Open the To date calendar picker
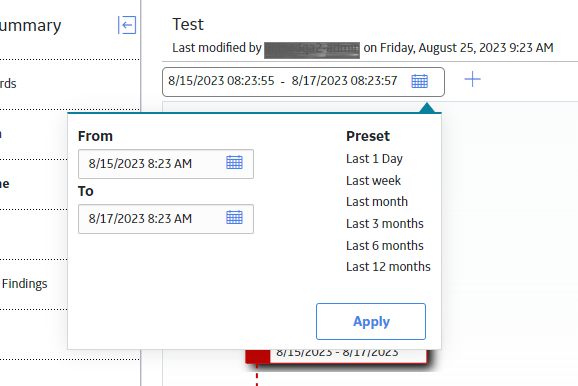 pyautogui.click(x=234, y=218)
